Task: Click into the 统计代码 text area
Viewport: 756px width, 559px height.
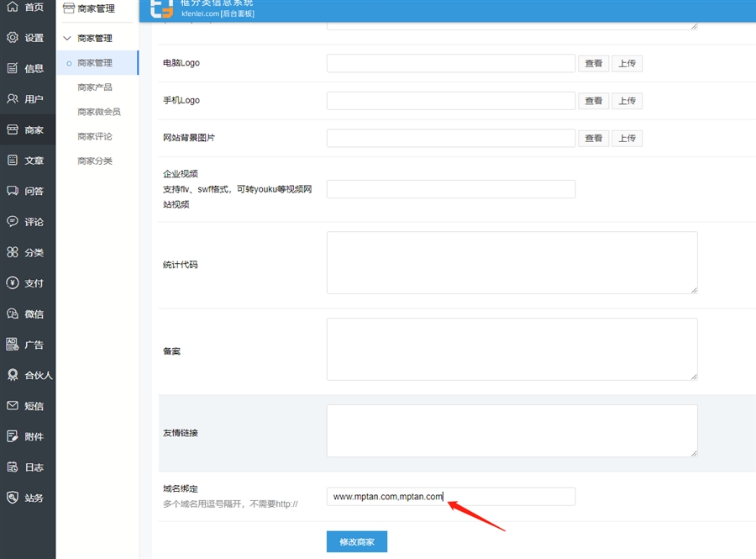Action: (512, 263)
